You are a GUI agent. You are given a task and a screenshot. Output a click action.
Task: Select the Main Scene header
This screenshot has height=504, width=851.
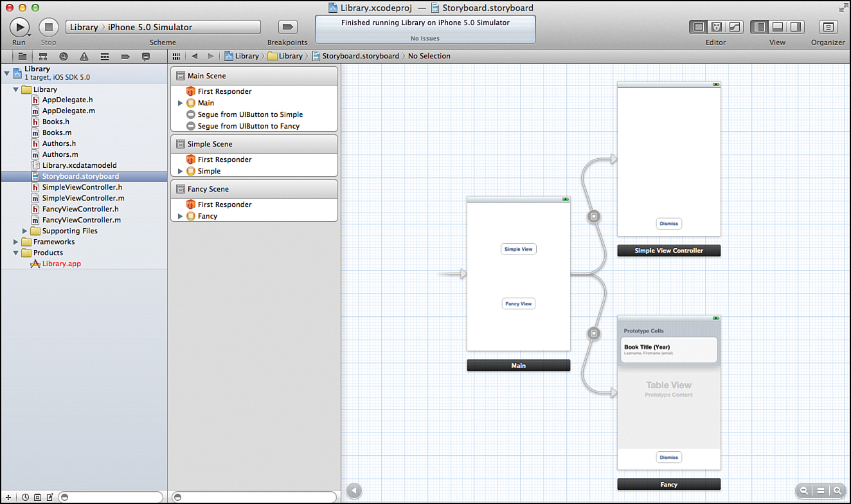pos(254,76)
